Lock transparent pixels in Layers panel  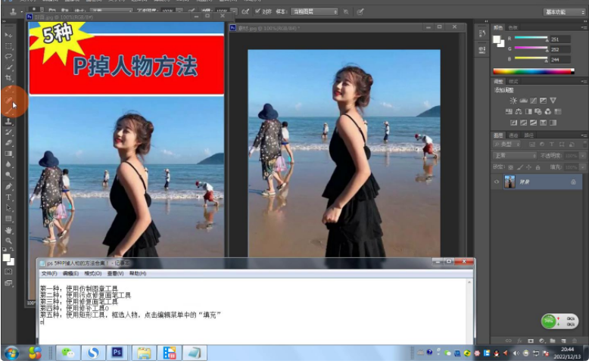510,167
